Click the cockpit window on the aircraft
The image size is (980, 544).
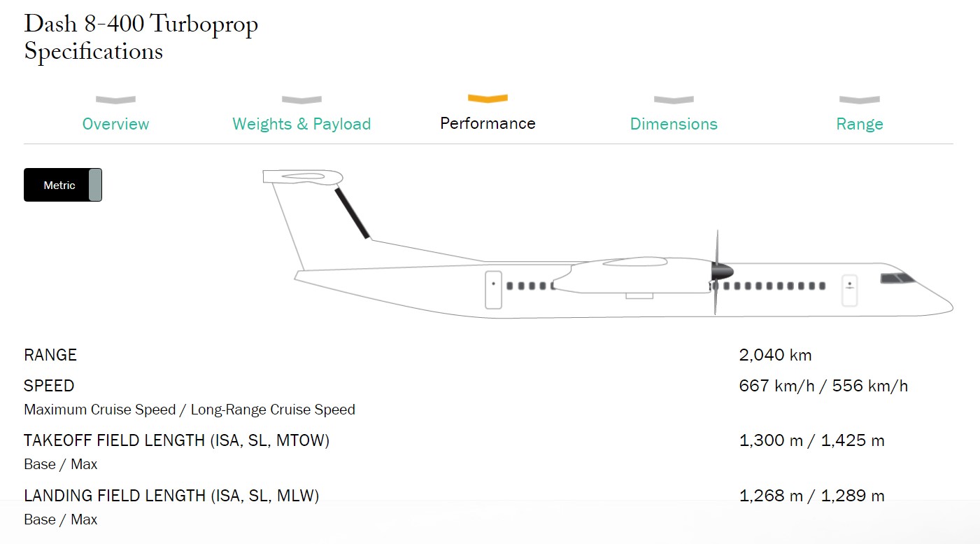[x=897, y=279]
